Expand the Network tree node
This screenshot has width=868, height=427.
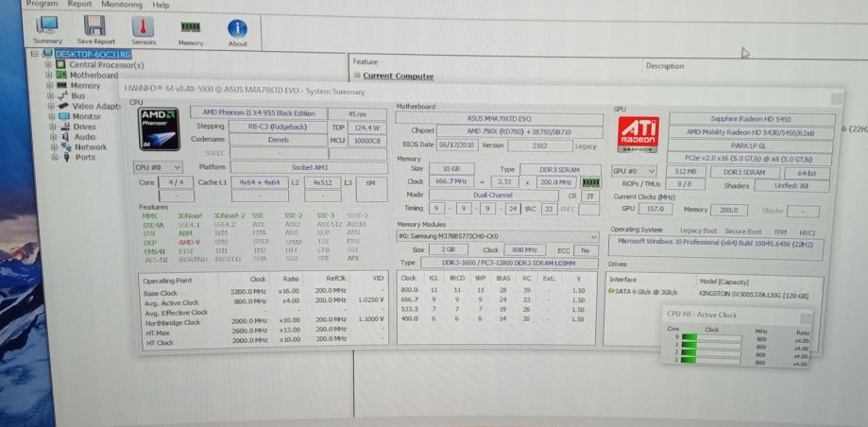pos(54,146)
